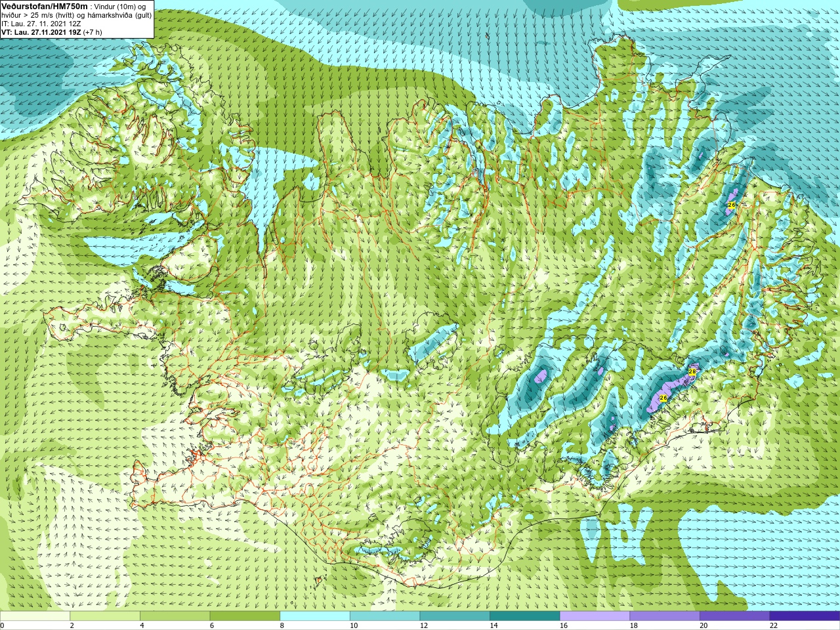Click the legend tick label "12"
This screenshot has width=840, height=630.
point(424,625)
